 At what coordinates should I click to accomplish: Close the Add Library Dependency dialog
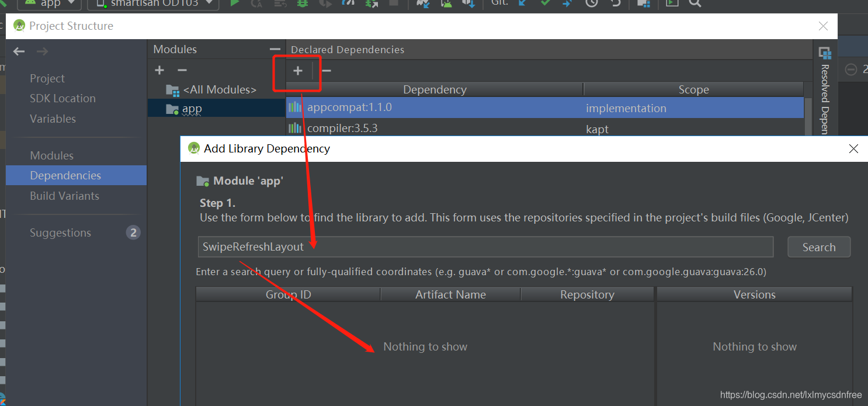click(x=853, y=149)
